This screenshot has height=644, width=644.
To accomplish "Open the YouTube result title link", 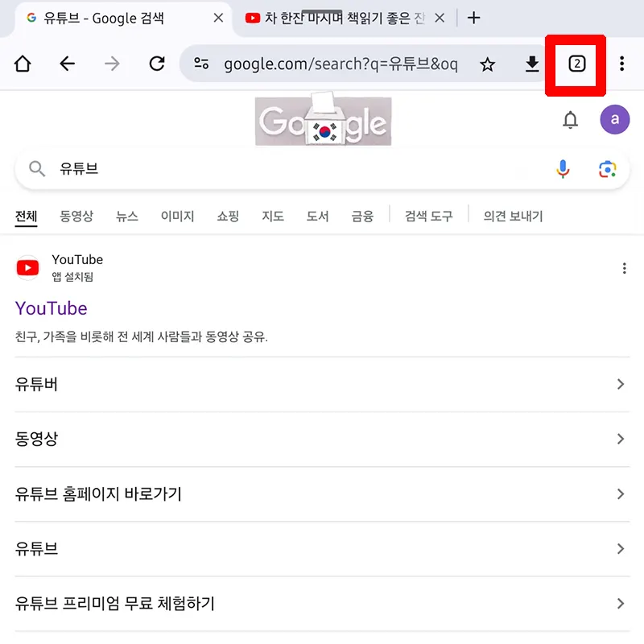I will click(x=51, y=308).
